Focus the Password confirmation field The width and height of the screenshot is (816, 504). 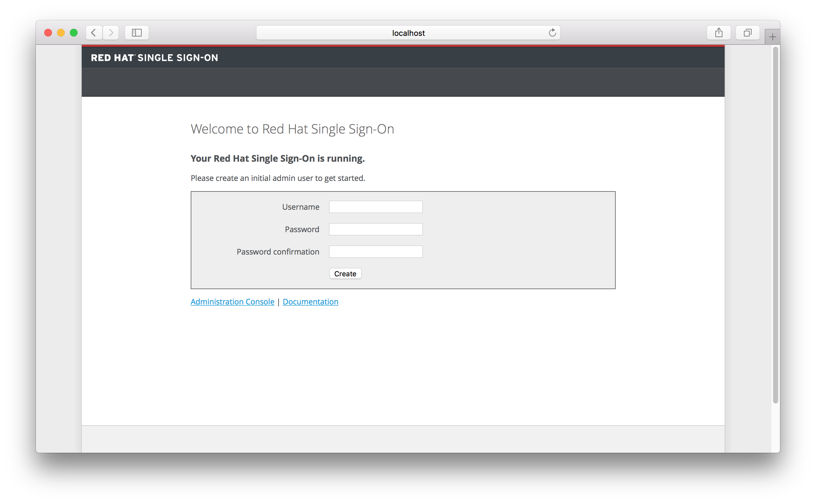(x=376, y=251)
